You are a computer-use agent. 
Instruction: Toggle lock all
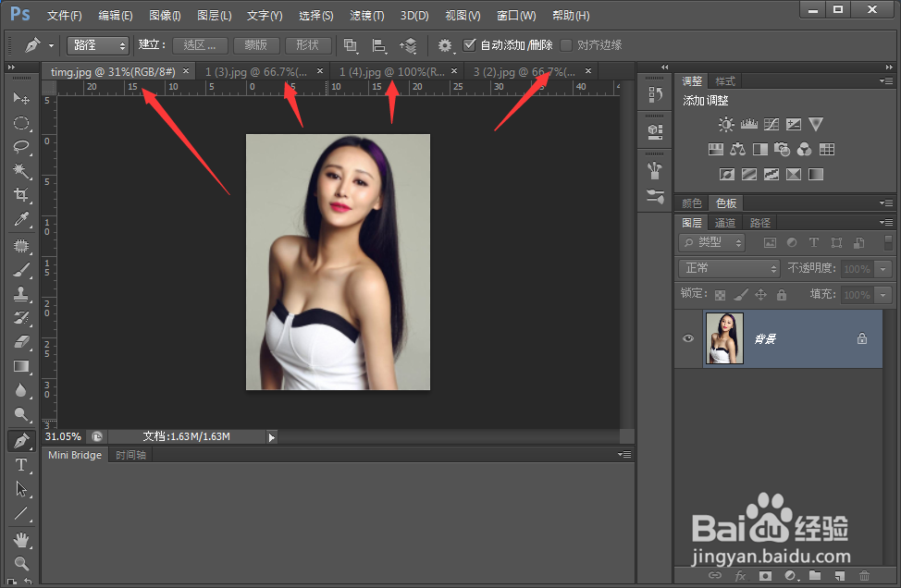point(782,295)
